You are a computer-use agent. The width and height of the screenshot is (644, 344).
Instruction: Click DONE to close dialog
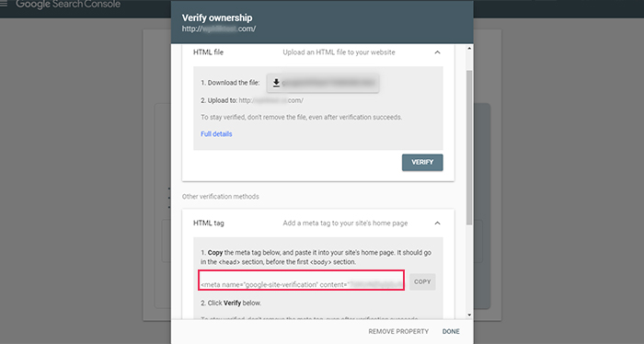(x=451, y=331)
